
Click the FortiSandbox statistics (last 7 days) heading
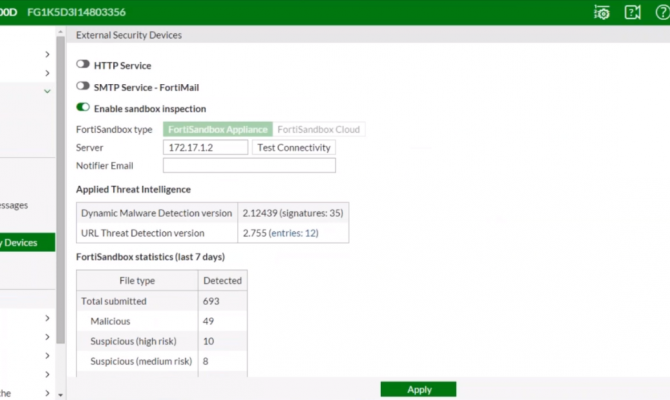click(150, 257)
